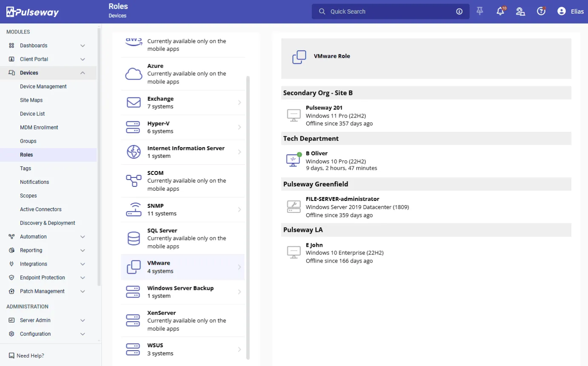Click the E John offline computer icon
This screenshot has height=366, width=588.
tap(294, 252)
